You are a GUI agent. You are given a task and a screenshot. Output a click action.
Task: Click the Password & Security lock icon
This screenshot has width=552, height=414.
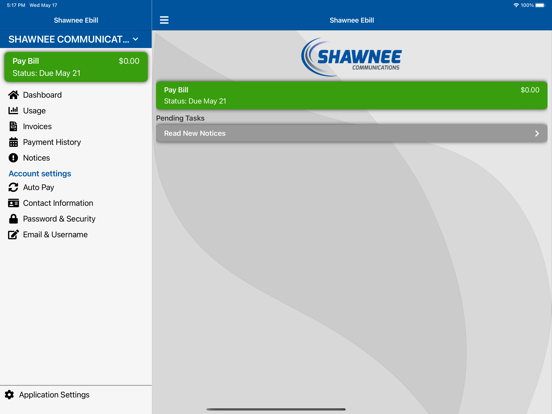click(x=13, y=219)
